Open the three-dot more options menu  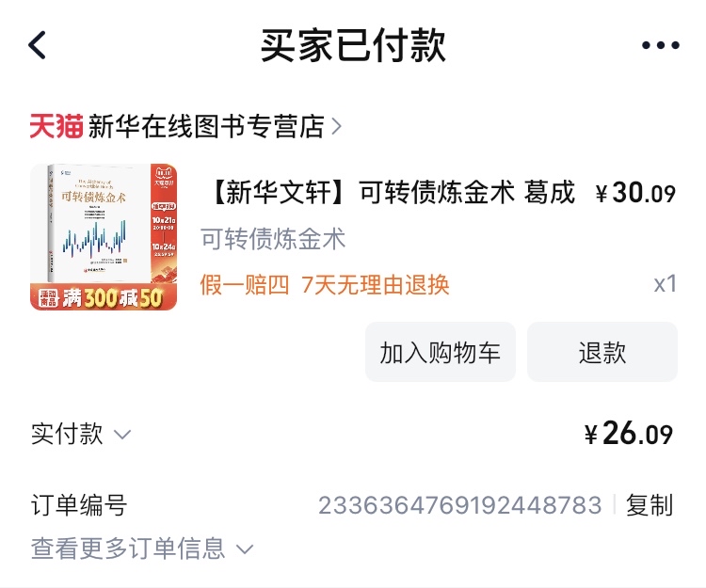click(661, 45)
